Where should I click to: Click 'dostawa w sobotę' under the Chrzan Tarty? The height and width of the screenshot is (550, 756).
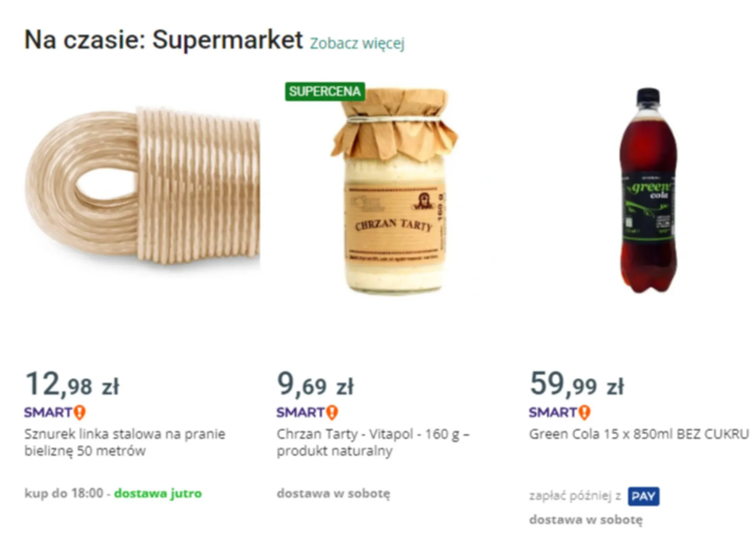coord(333,493)
